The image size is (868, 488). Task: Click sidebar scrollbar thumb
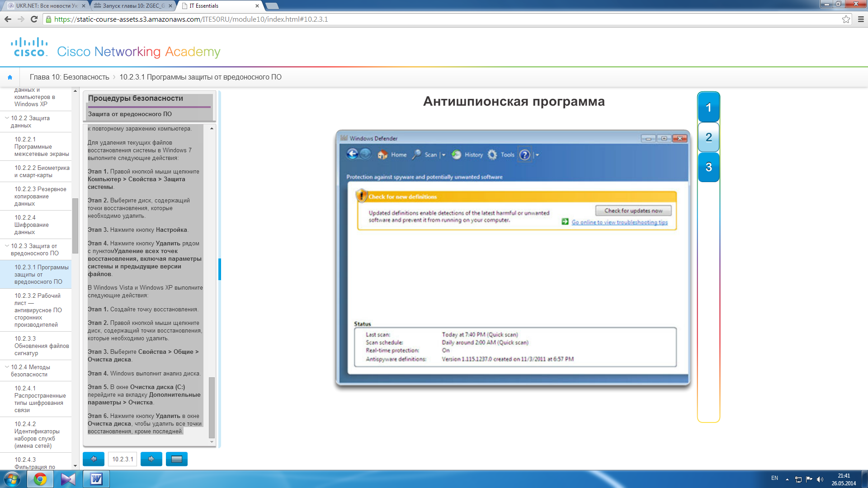coord(75,226)
